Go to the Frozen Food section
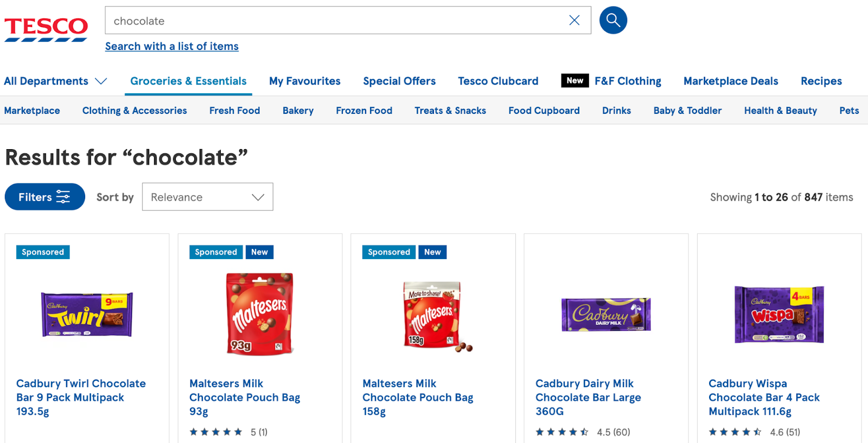 click(364, 110)
